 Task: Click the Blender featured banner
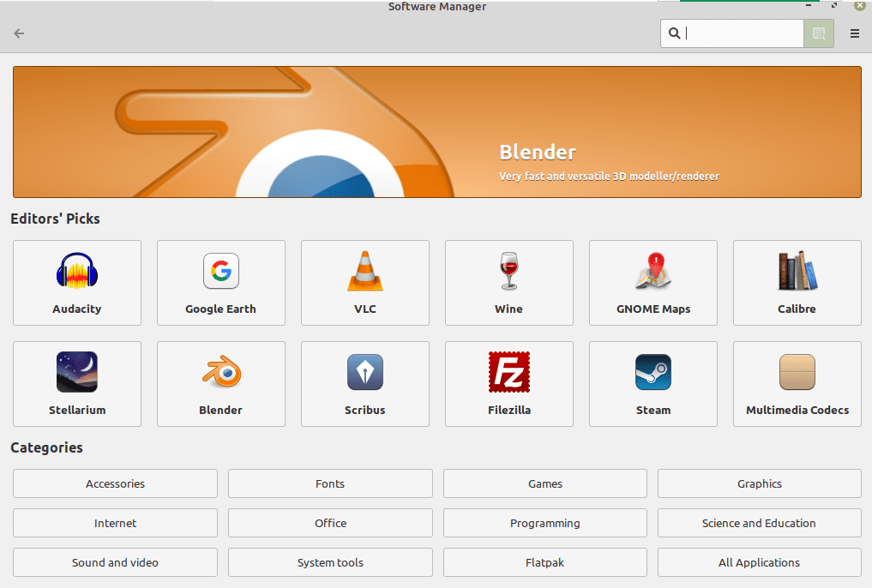pyautogui.click(x=436, y=131)
